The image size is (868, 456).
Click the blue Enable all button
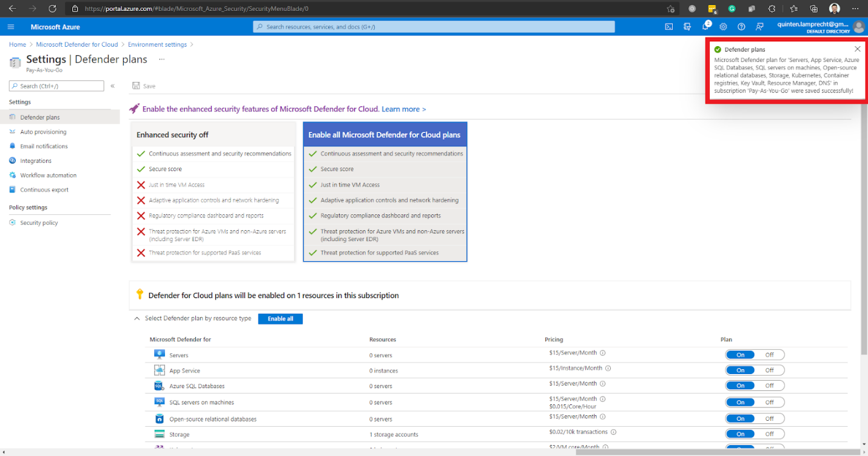pos(280,319)
